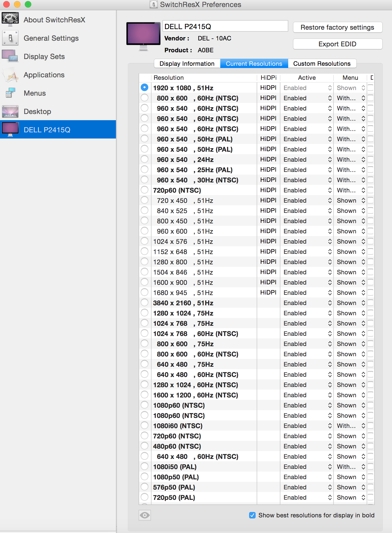Click the Display Sets monitors icon
392x533 pixels.
click(10, 56)
